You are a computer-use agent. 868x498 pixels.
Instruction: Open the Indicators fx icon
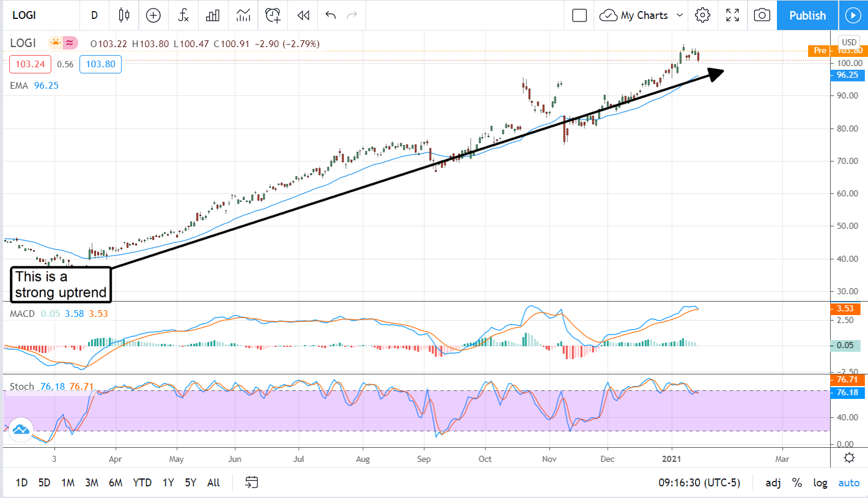click(183, 15)
